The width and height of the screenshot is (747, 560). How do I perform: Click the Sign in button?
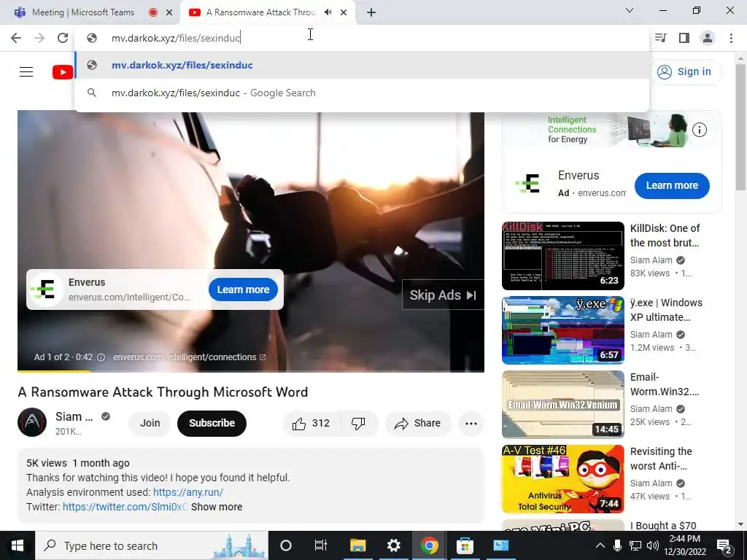685,72
